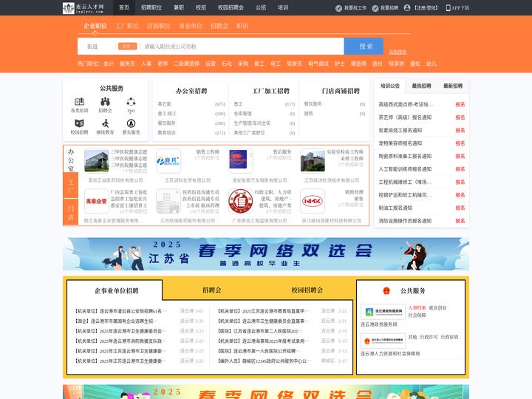Open the 校园招聘 service icon
This screenshot has height=399, width=532.
click(x=79, y=123)
